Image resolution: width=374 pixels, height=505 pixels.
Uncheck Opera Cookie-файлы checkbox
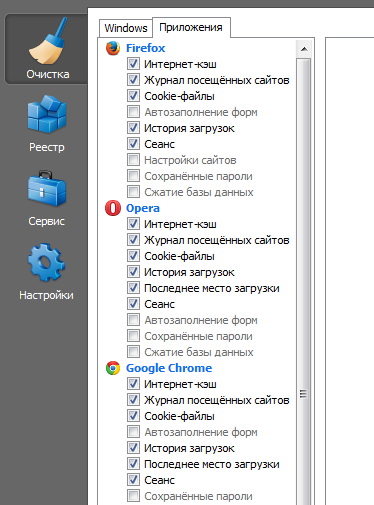pyautogui.click(x=133, y=256)
